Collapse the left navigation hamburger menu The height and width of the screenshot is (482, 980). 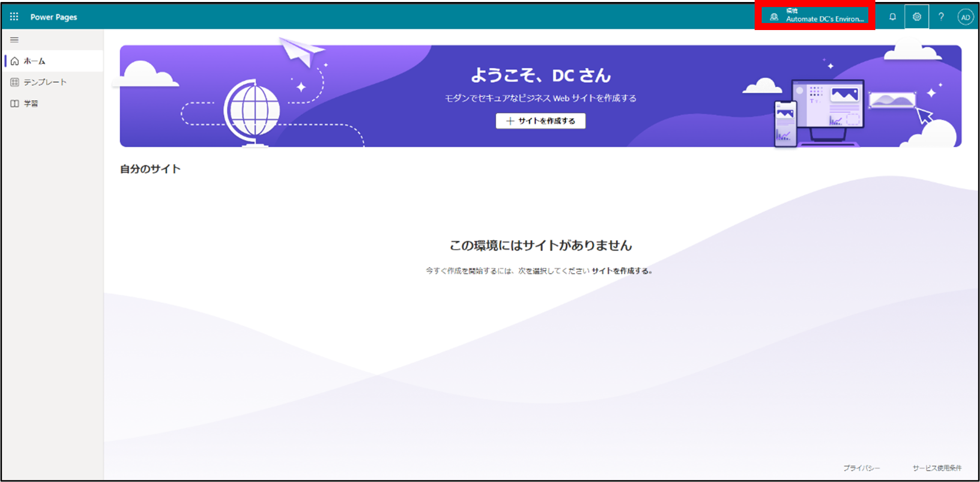coord(15,40)
